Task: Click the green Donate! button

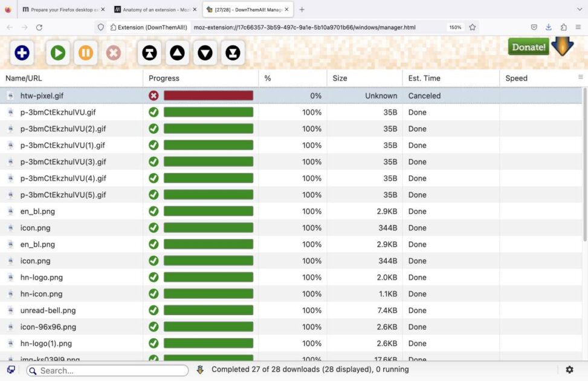Action: pyautogui.click(x=528, y=47)
